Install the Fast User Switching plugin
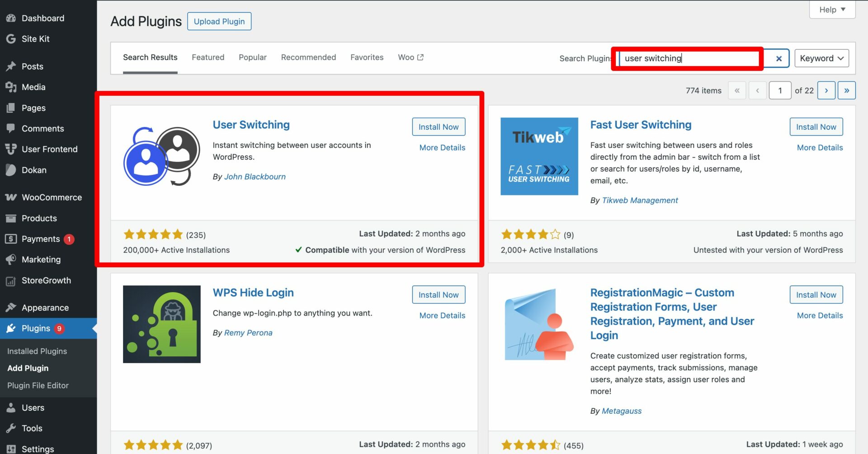Screen dimensions: 868x454 click(x=816, y=127)
